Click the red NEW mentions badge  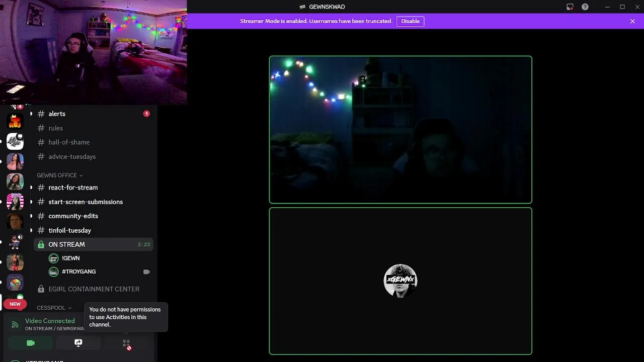15,304
